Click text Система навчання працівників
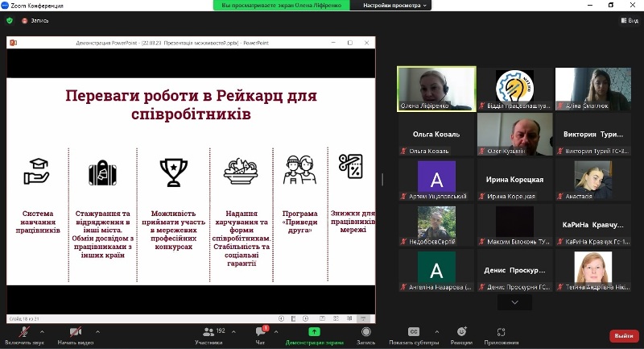The width and height of the screenshot is (644, 349). point(38,222)
